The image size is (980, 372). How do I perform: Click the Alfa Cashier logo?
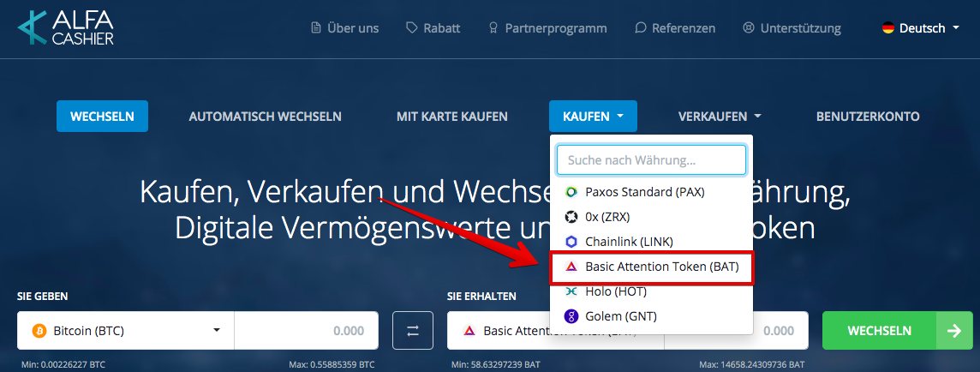[66, 28]
